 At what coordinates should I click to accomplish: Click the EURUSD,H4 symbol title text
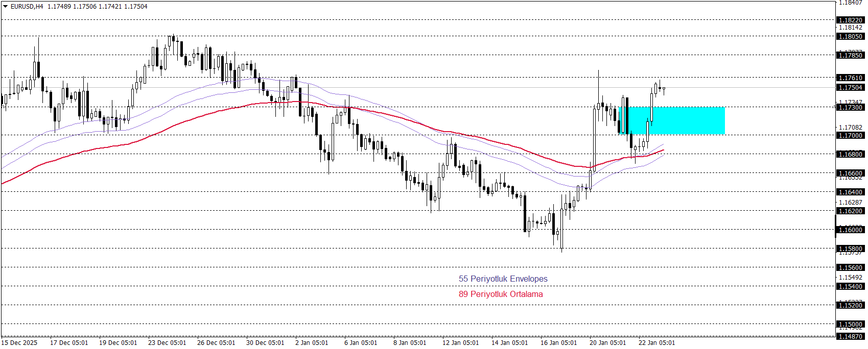[x=27, y=7]
